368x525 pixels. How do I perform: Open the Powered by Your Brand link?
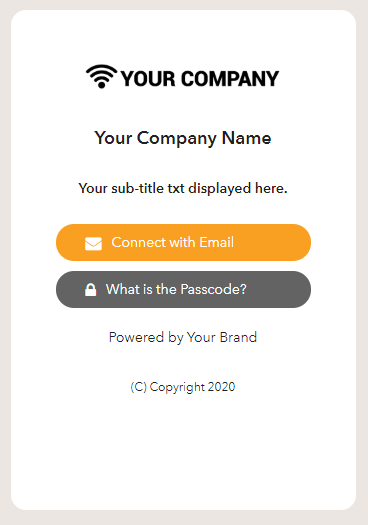coord(183,338)
